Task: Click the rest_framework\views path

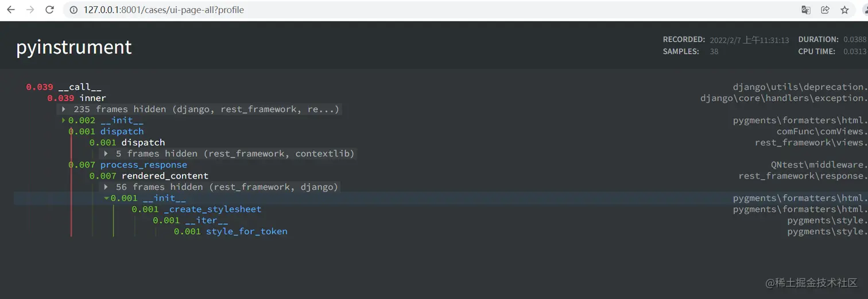Action: [x=811, y=142]
